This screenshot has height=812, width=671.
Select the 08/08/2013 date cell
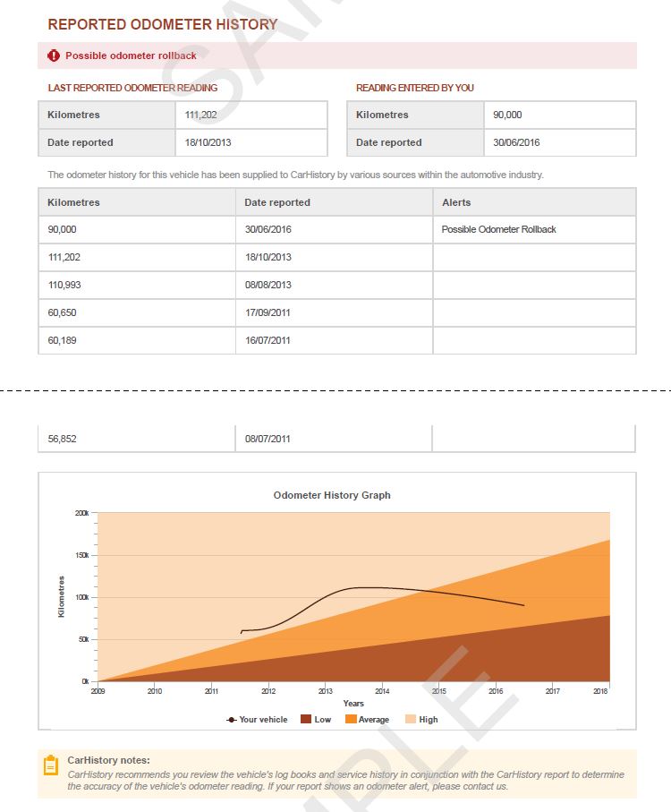pos(268,285)
